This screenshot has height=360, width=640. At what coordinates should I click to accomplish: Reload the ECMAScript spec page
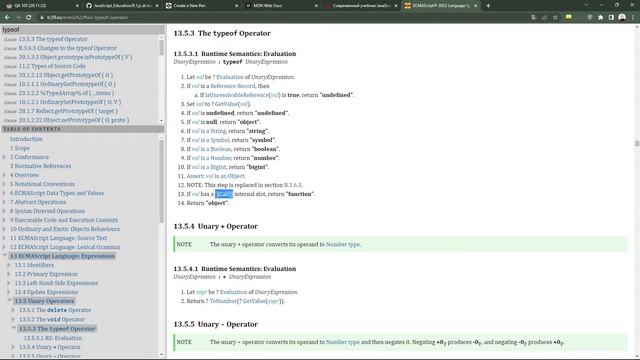[x=29, y=18]
